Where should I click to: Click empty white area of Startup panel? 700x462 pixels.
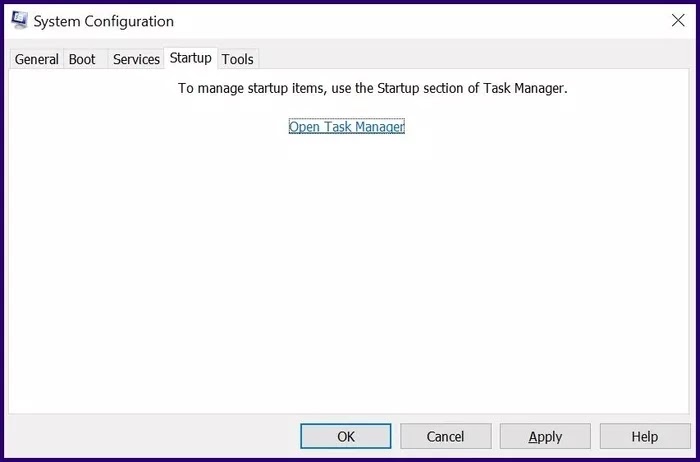coord(348,277)
